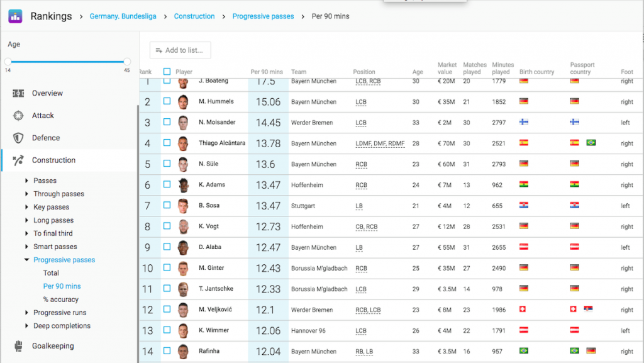Check the box for B. Sosa
Screen dimensions: 644x363
tap(167, 205)
